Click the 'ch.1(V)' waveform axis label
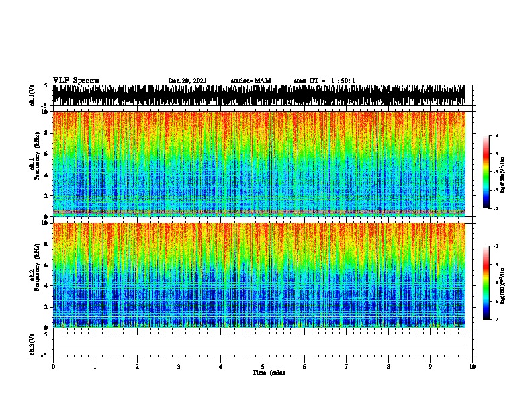The width and height of the screenshot is (532, 411). [32, 95]
